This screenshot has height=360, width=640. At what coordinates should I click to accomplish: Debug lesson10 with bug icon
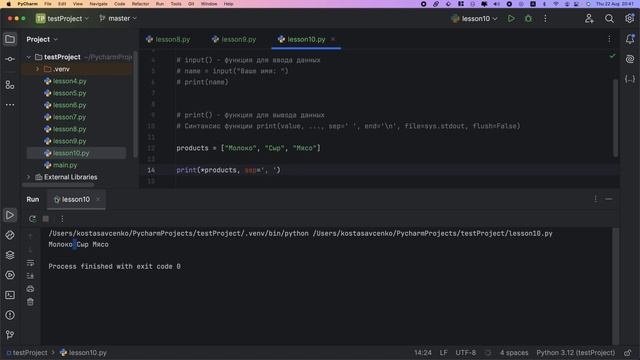point(528,18)
